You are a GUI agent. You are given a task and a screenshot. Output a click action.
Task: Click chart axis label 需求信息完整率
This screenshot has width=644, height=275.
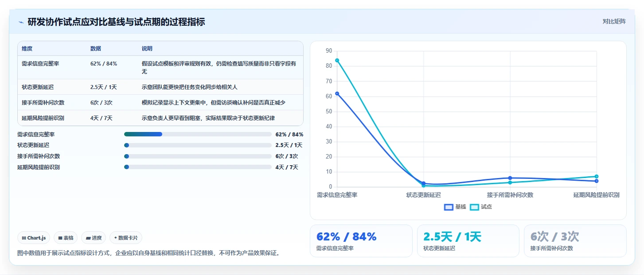[x=337, y=195]
